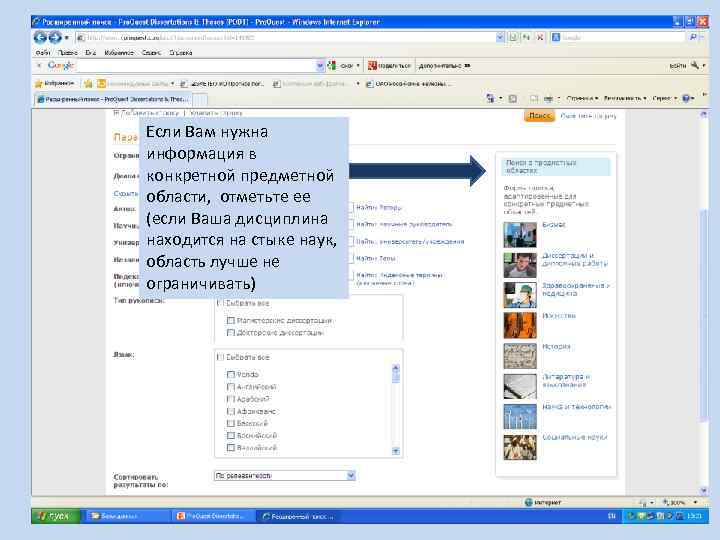
Task: Click the find advisors lookup link
Action: click(404, 224)
